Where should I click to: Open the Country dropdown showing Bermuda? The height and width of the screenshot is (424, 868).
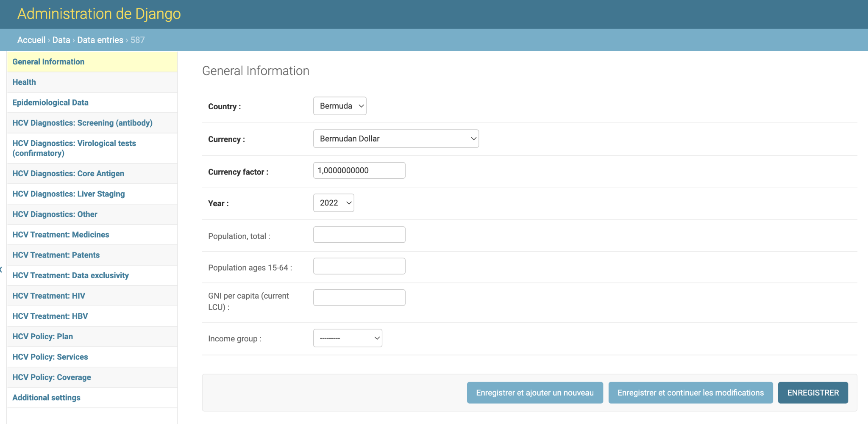click(339, 106)
